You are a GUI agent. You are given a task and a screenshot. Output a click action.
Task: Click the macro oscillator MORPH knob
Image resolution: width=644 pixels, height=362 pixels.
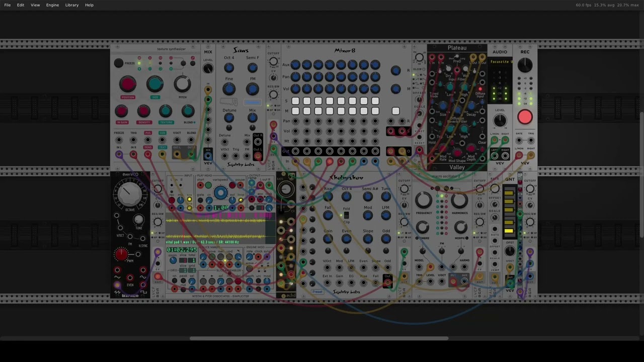pyautogui.click(x=460, y=228)
